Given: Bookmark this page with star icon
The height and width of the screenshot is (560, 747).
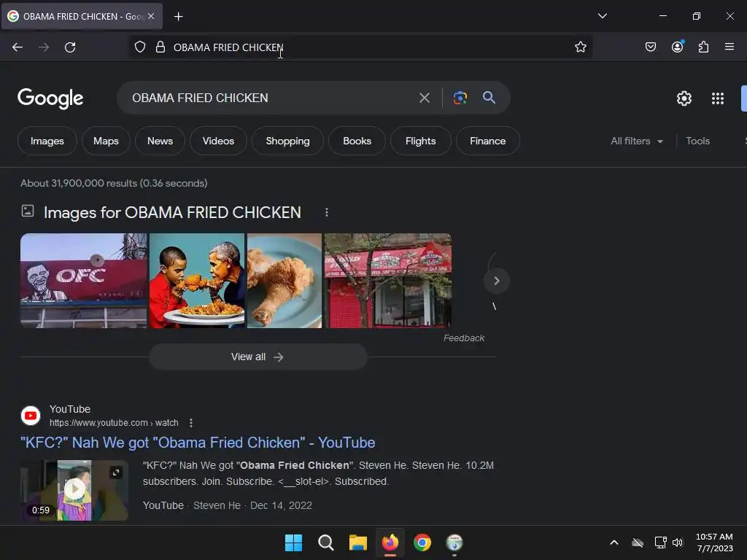Looking at the screenshot, I should coord(580,47).
